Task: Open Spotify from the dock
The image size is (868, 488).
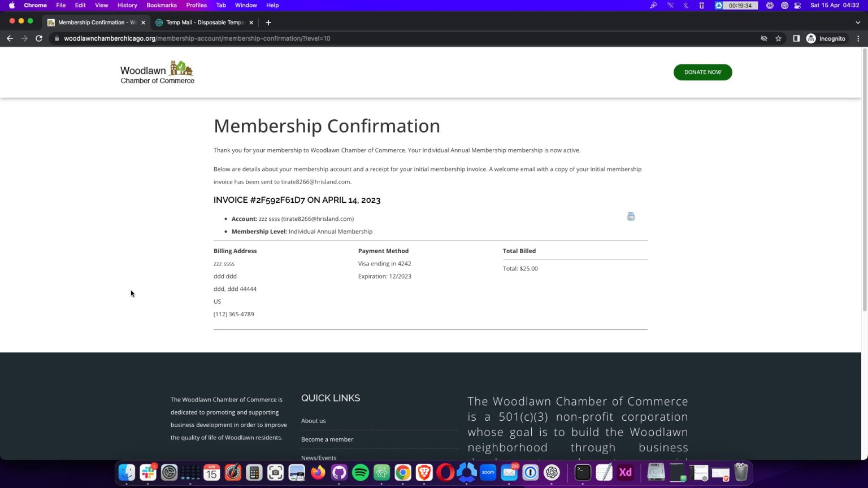Action: click(361, 473)
